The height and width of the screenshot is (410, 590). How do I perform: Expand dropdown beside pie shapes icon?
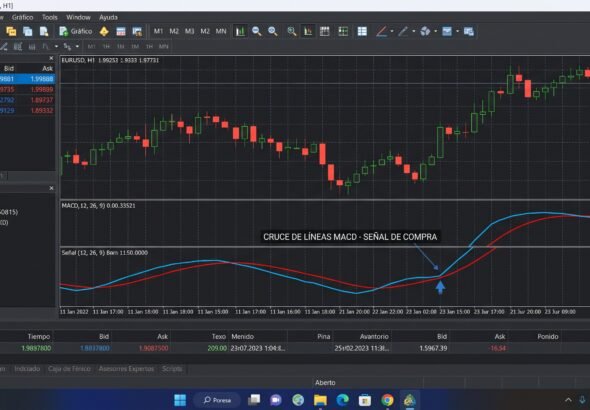tap(435, 31)
